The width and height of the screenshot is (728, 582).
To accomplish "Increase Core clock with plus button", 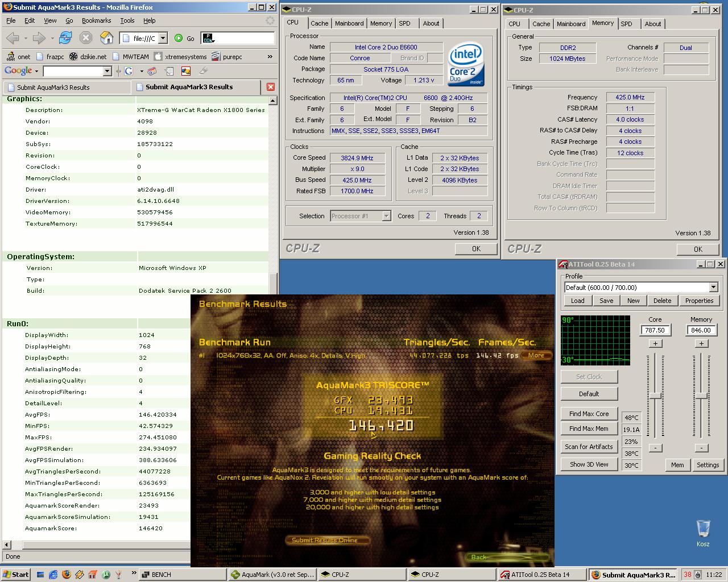I will 655,343.
